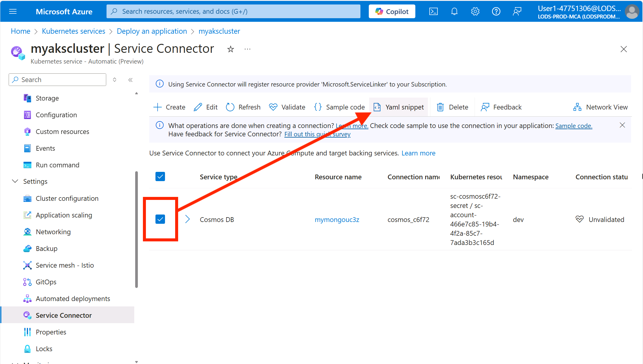Open Events in the sidebar

point(45,148)
